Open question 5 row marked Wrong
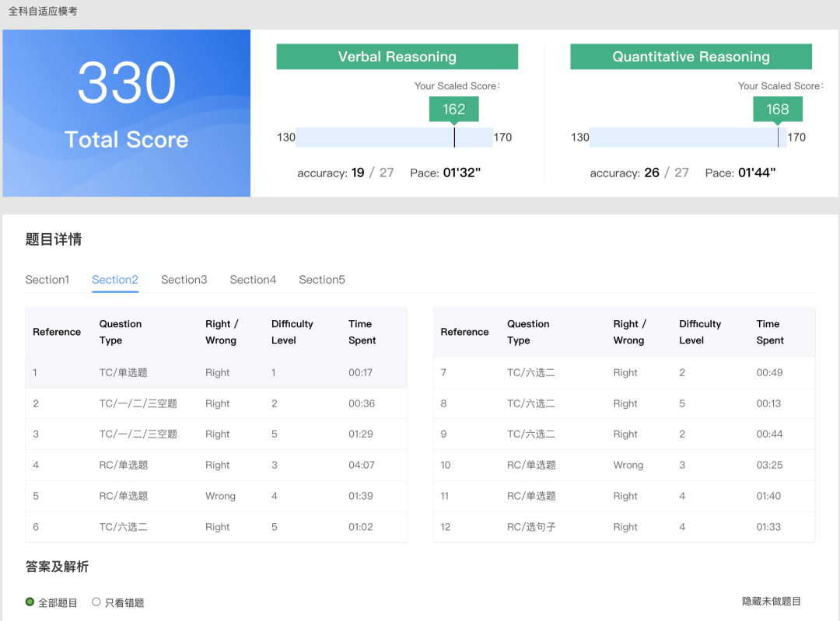This screenshot has height=621, width=840. click(x=216, y=496)
